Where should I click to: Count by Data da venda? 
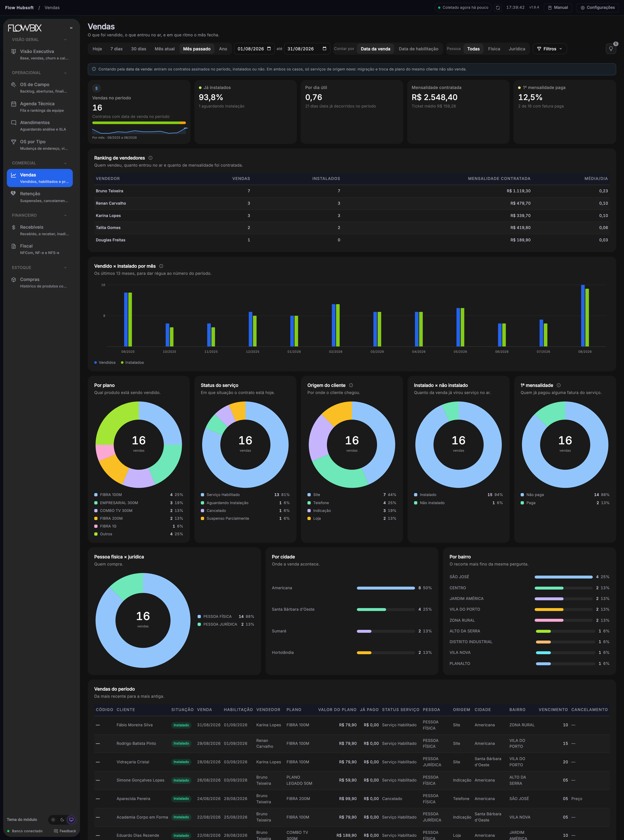pyautogui.click(x=376, y=49)
